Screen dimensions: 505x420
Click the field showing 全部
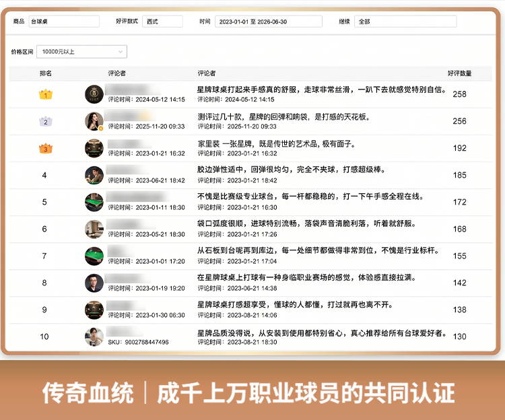(405, 22)
